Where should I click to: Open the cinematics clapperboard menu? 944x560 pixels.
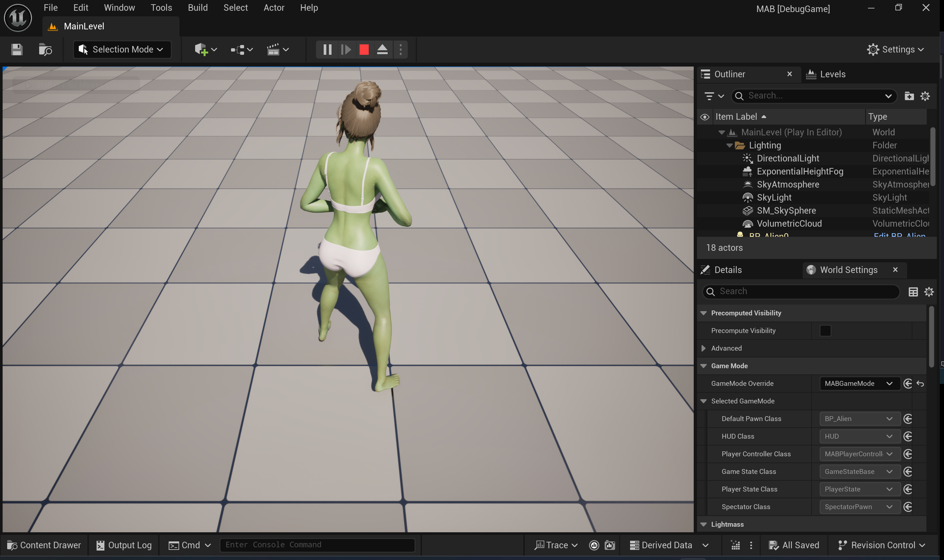(x=278, y=50)
